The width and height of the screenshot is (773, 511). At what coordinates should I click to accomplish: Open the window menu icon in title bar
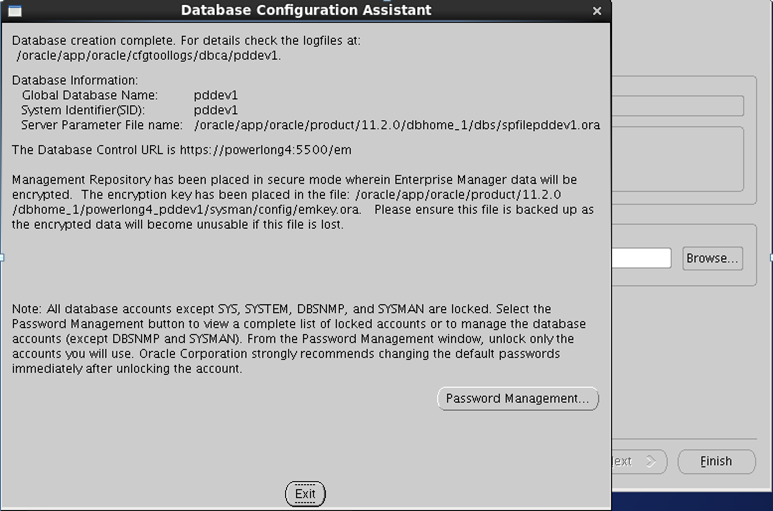pos(15,11)
